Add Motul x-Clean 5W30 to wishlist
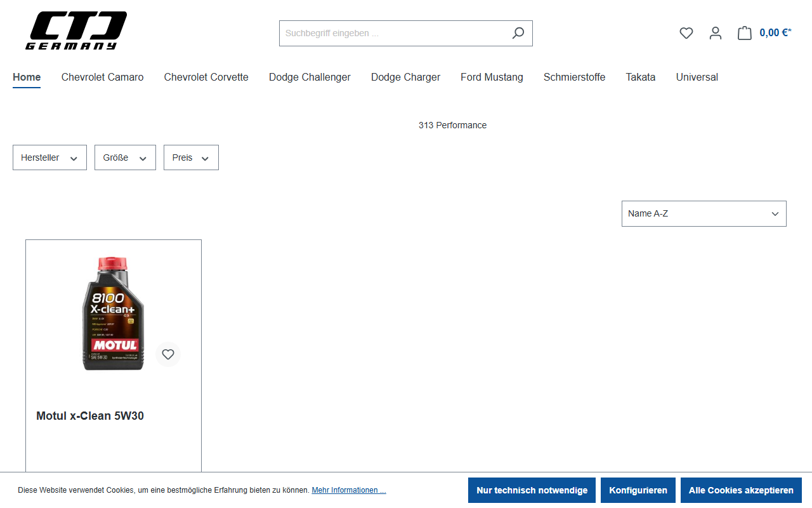812x508 pixels. (x=168, y=354)
